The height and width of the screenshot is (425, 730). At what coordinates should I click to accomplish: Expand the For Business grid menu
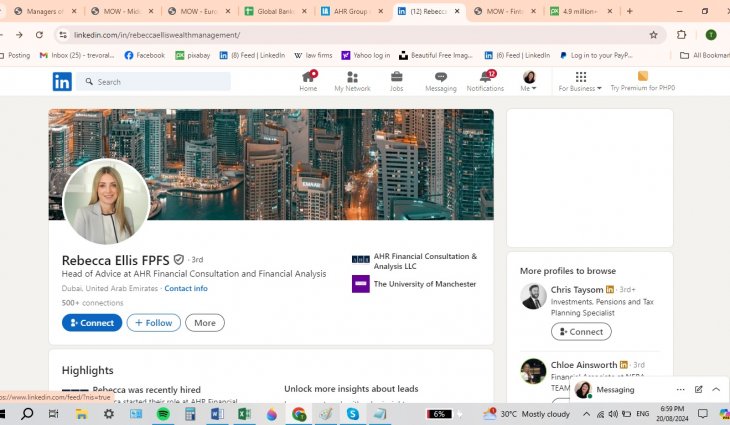[580, 81]
